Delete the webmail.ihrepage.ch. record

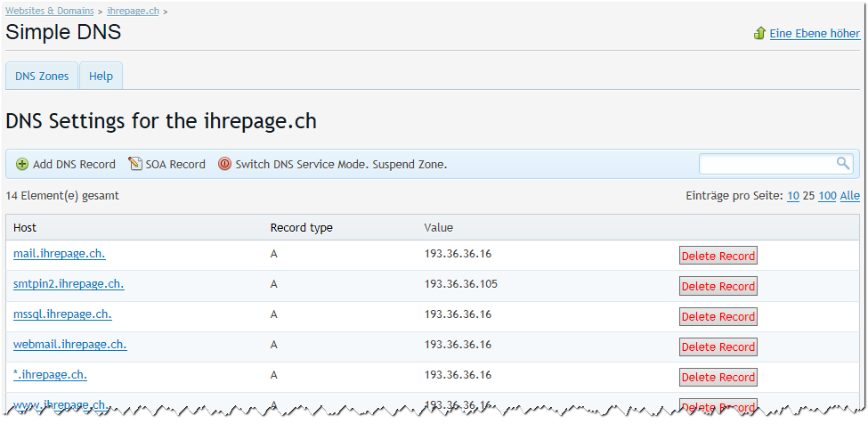pyautogui.click(x=718, y=347)
